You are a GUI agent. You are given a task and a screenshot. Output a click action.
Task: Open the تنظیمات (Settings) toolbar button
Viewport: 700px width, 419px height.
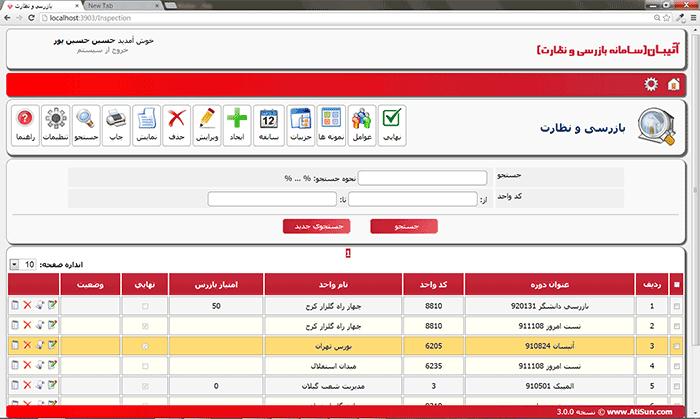pos(56,125)
